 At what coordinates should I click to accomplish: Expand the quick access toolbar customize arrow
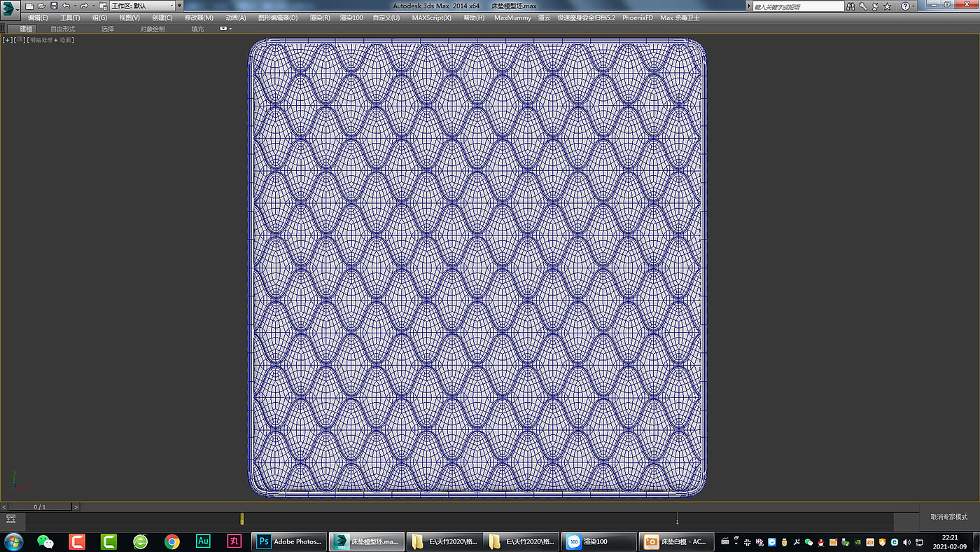pyautogui.click(x=180, y=6)
